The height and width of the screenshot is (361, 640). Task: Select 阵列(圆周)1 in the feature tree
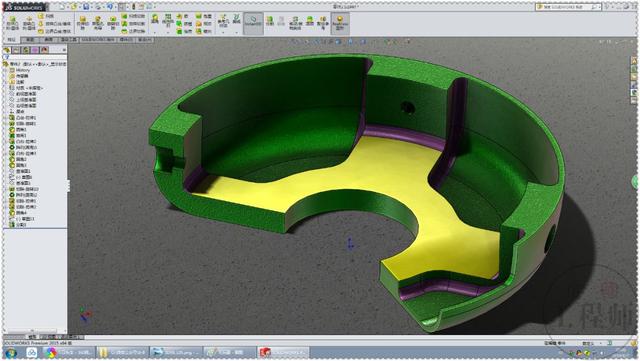pyautogui.click(x=23, y=147)
